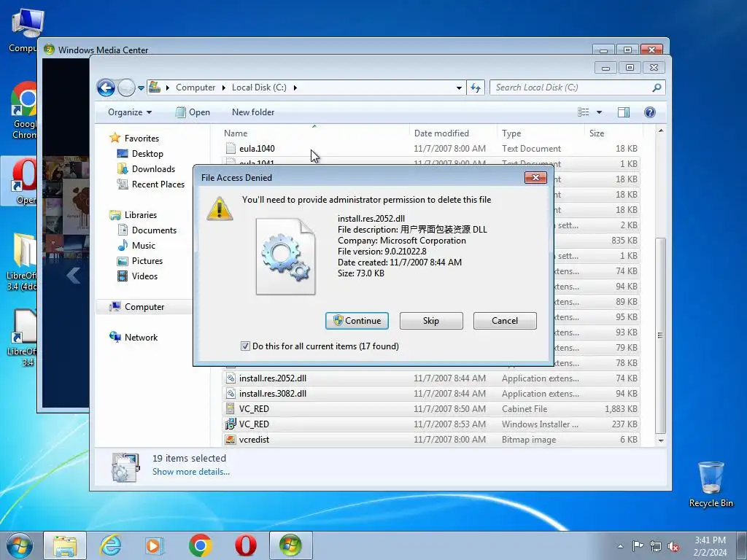Launch Google Chrome from the taskbar
747x560 pixels.
tap(200, 545)
